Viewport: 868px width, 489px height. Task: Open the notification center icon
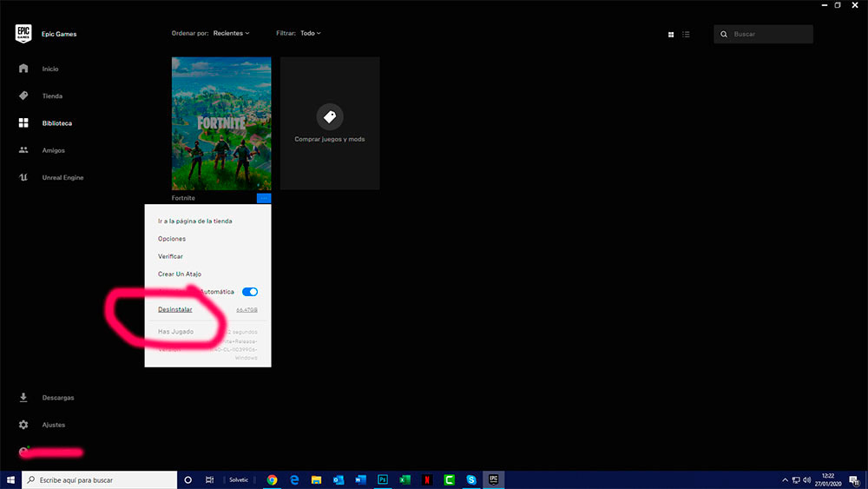[855, 480]
